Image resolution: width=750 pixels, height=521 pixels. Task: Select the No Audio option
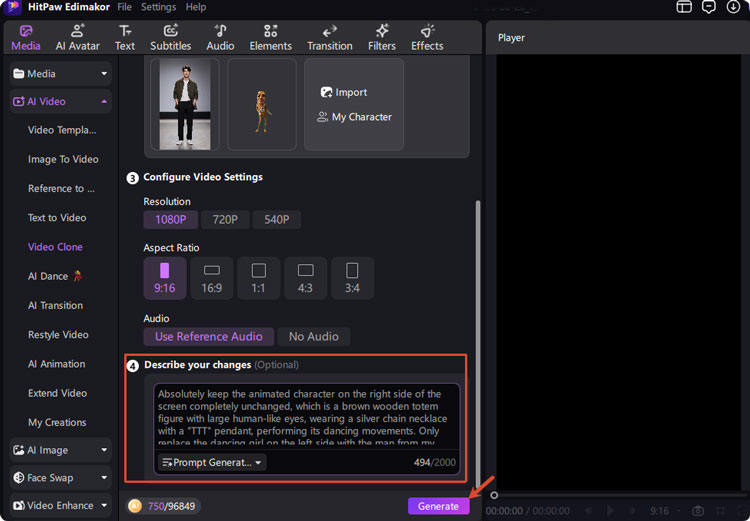tap(314, 337)
